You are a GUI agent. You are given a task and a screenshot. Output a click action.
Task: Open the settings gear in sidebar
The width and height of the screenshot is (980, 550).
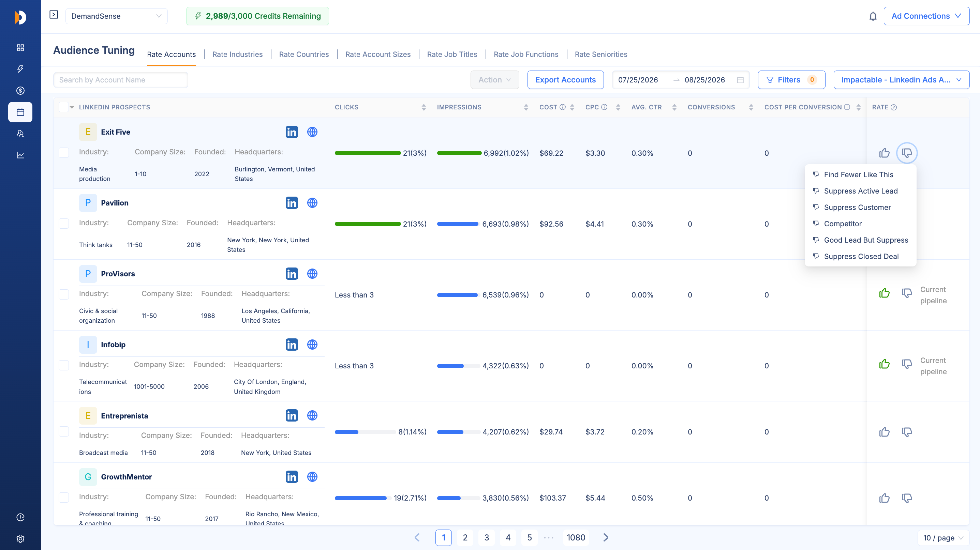[x=20, y=539]
